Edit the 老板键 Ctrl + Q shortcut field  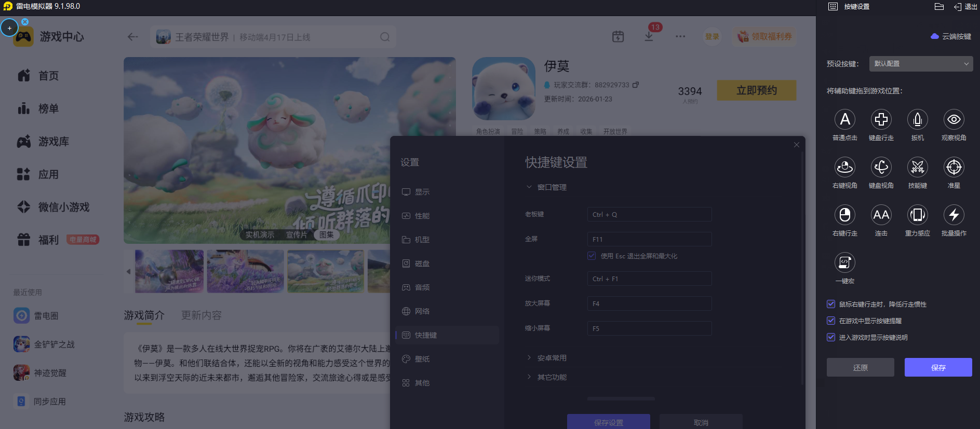649,214
